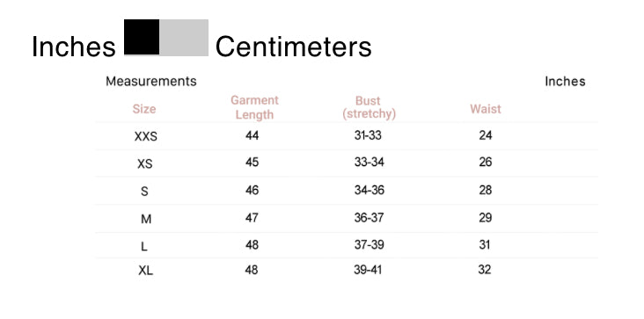Click bust value 34-36

[370, 190]
